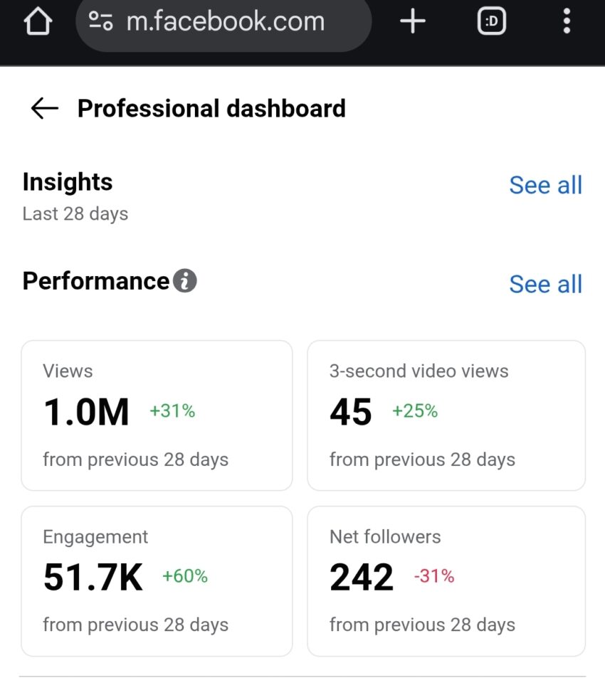
Task: Open the 3-second video views card
Action: (x=446, y=415)
